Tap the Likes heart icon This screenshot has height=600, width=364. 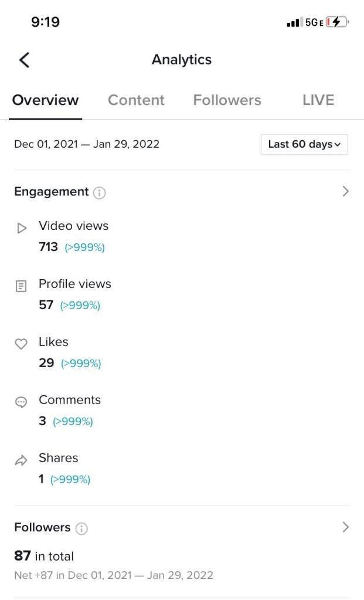(x=21, y=344)
